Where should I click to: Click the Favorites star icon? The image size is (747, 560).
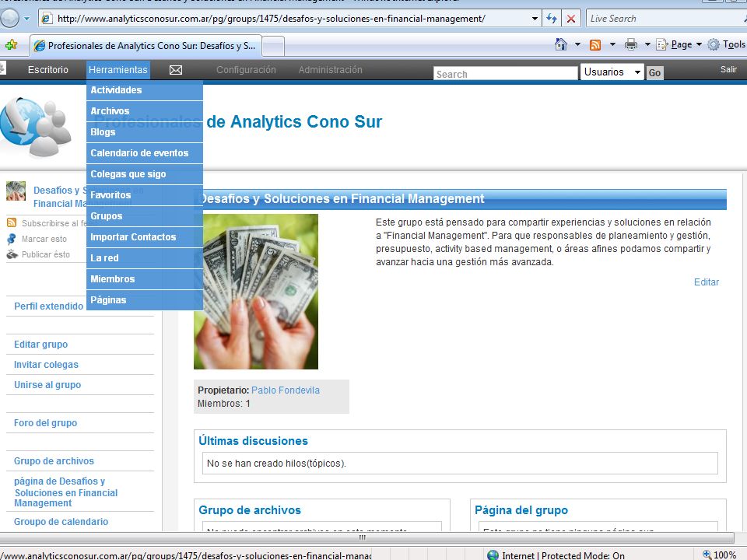click(11, 45)
